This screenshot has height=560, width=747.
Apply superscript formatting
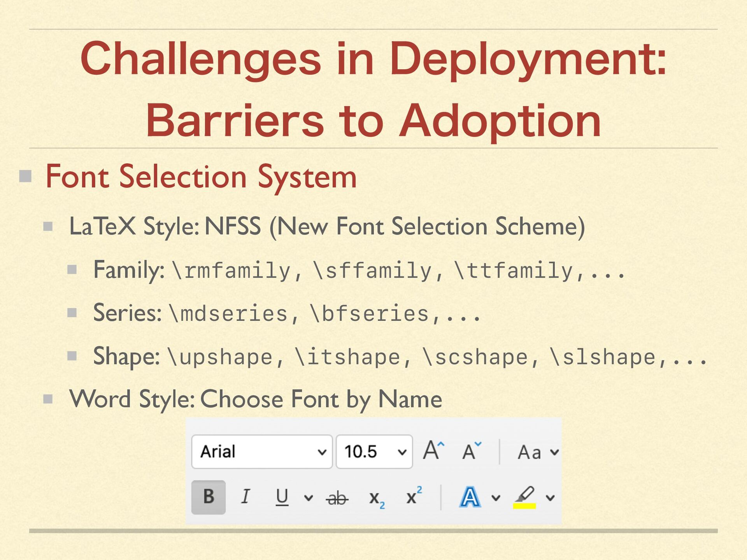pyautogui.click(x=413, y=496)
